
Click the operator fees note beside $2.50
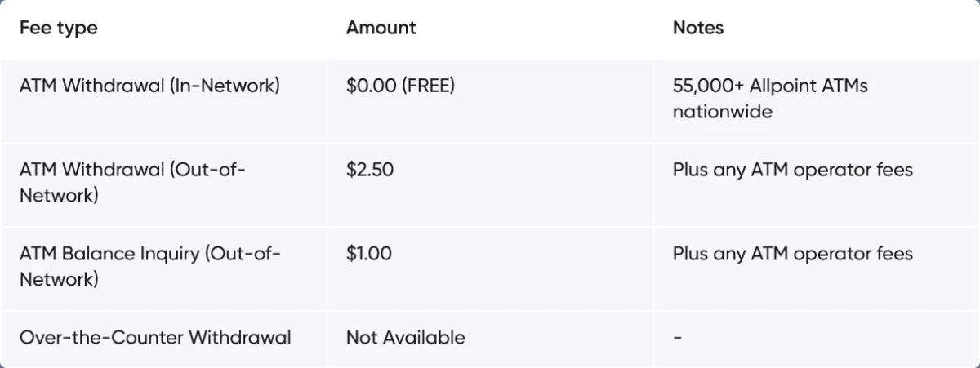tap(792, 171)
